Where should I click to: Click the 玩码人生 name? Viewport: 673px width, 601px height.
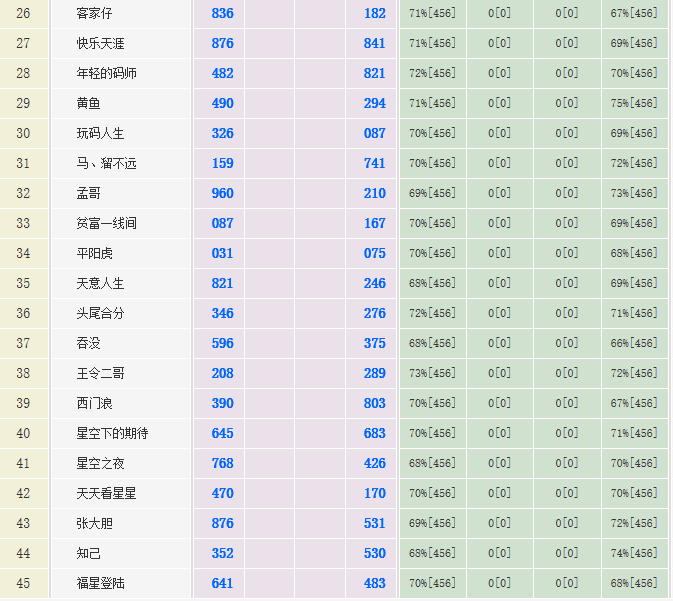(100, 133)
